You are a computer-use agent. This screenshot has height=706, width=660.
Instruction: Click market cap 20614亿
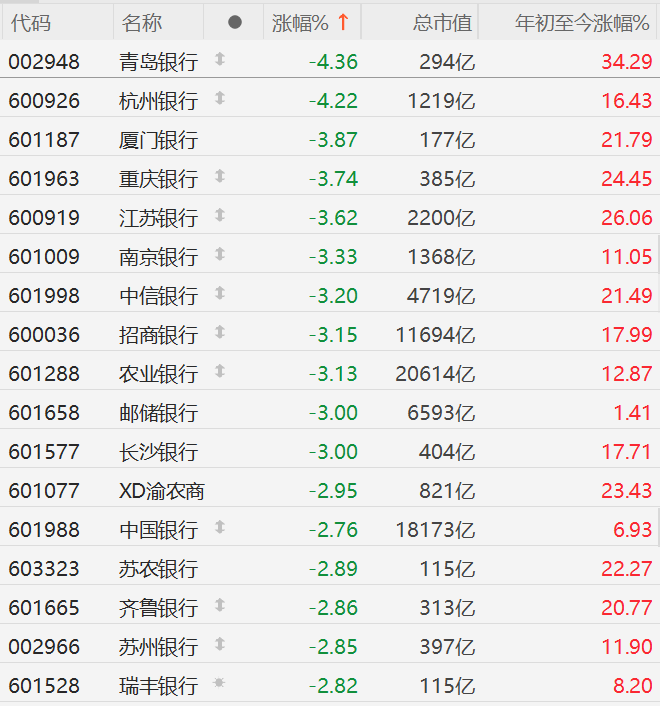point(435,374)
